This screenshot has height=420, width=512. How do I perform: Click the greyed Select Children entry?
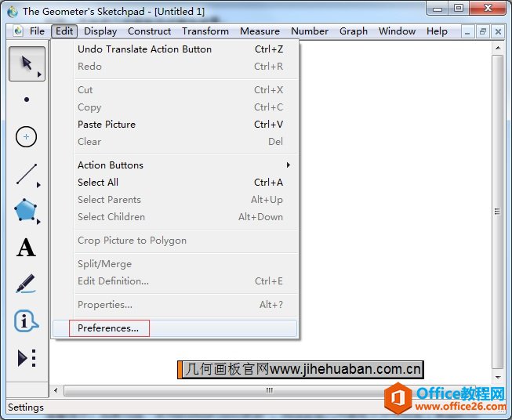point(175,217)
